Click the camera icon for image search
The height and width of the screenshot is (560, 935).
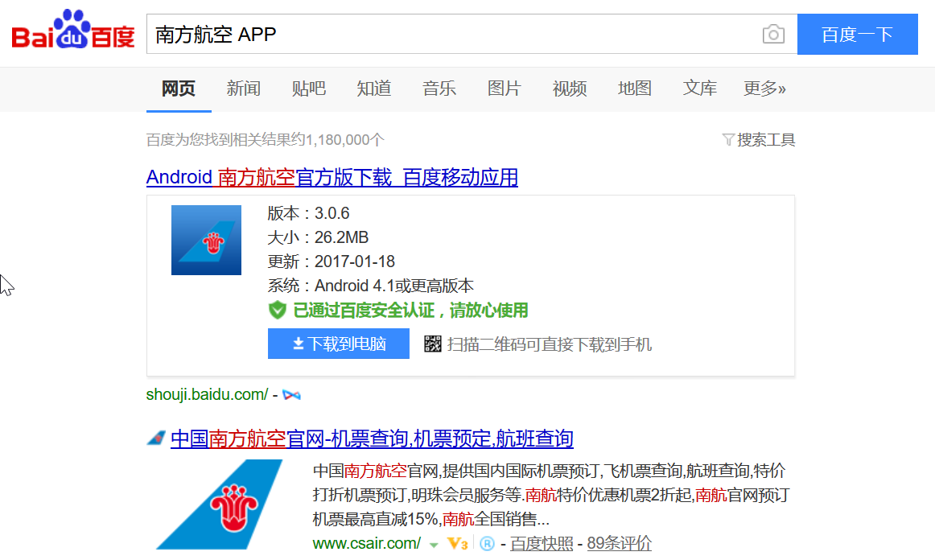[772, 35]
